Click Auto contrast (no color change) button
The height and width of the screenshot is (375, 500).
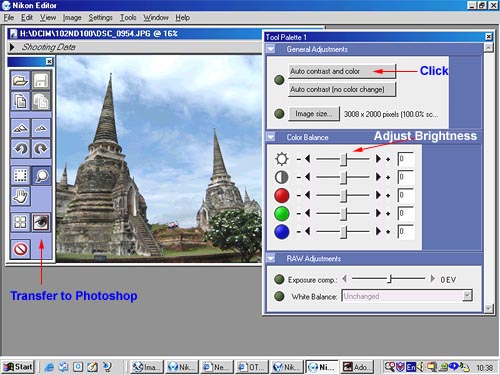[x=342, y=89]
